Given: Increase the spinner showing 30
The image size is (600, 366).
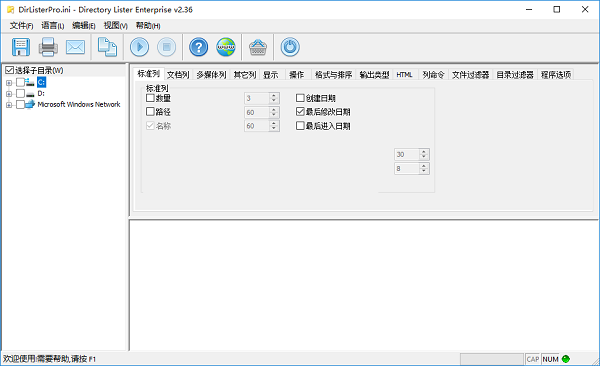Looking at the screenshot, I should pyautogui.click(x=424, y=152).
